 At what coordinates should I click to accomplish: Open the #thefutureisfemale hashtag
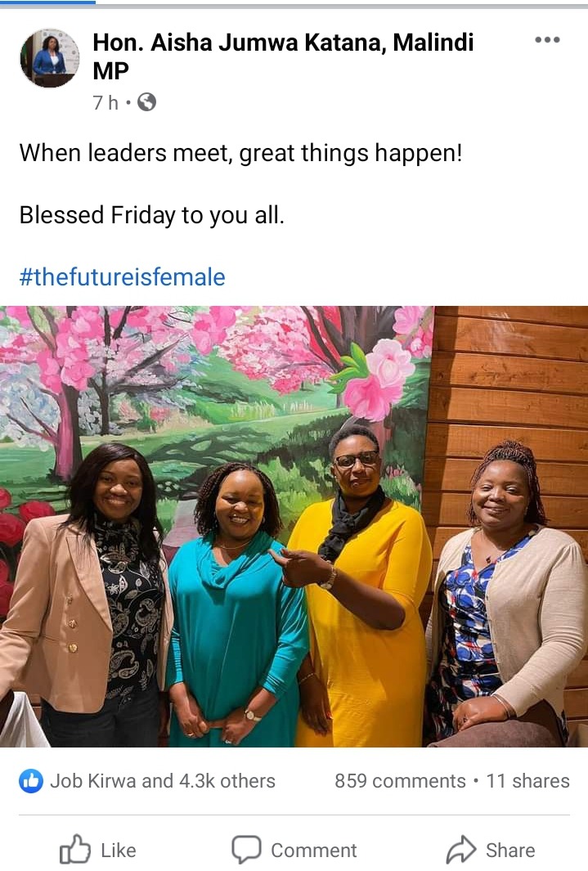pyautogui.click(x=122, y=276)
